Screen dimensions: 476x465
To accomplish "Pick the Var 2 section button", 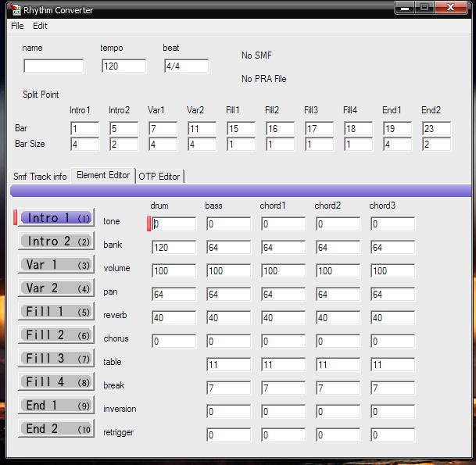I will coord(55,288).
